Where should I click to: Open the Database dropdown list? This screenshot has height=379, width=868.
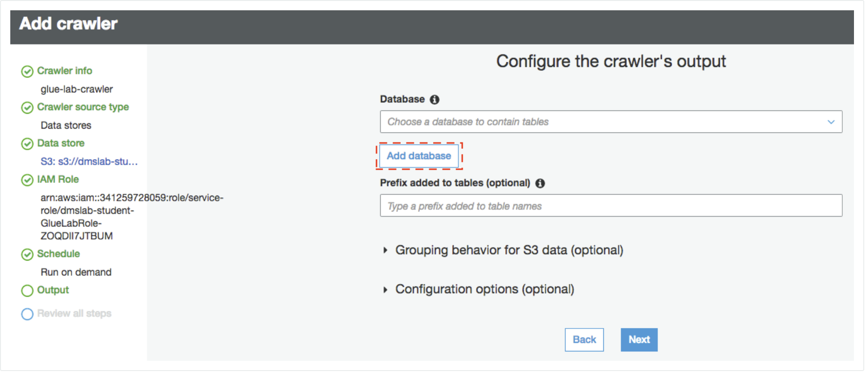(x=610, y=122)
